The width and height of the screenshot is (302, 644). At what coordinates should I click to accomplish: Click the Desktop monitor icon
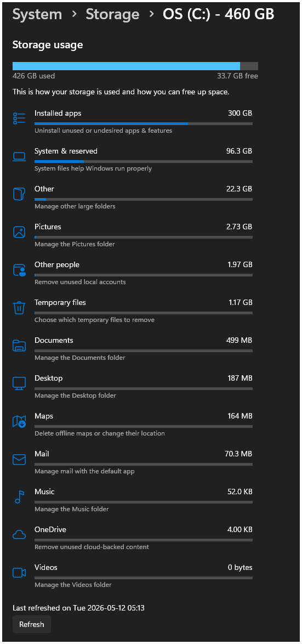click(19, 383)
